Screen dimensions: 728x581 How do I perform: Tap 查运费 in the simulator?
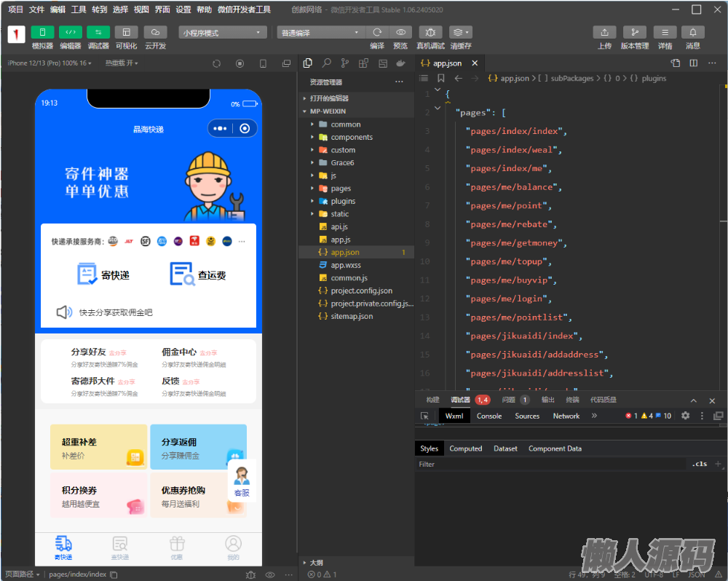click(198, 274)
